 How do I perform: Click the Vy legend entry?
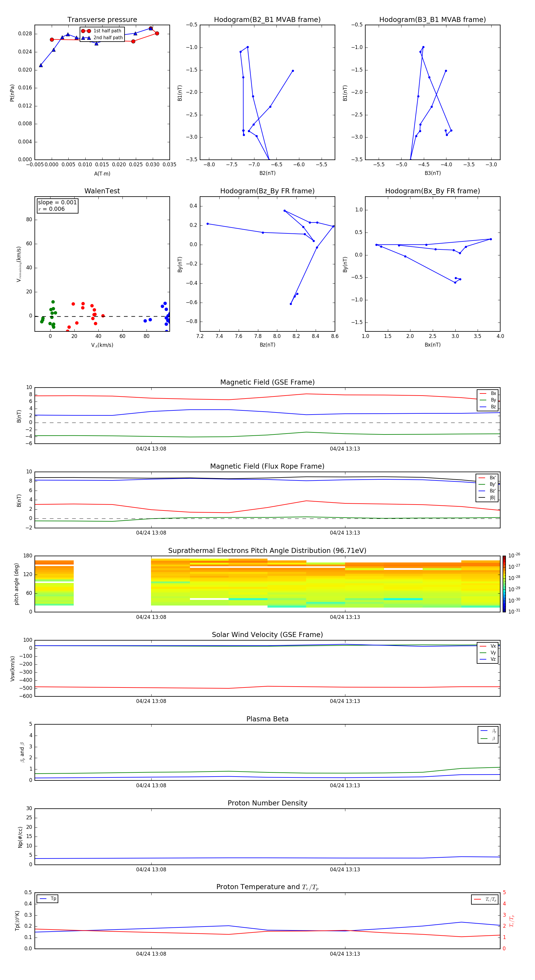tap(488, 652)
